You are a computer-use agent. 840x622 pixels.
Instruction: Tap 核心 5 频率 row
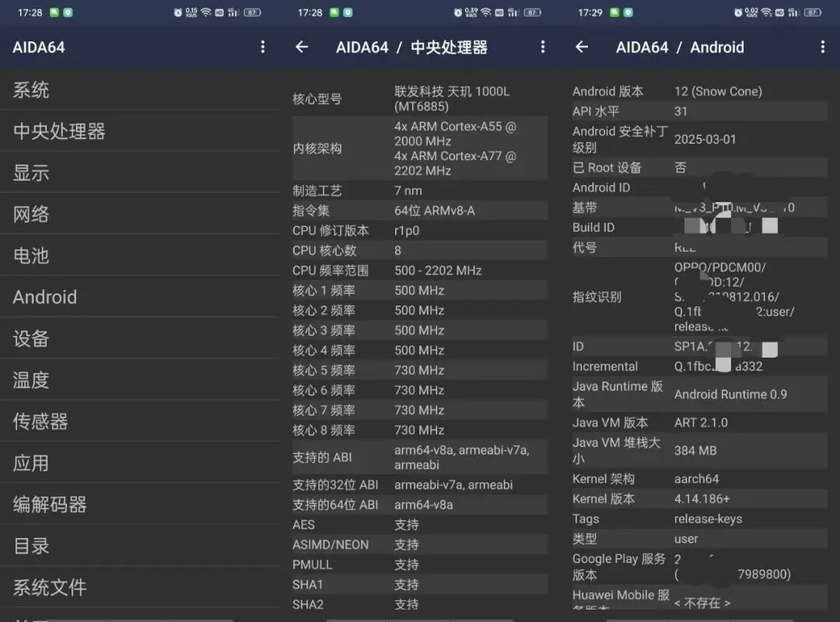pyautogui.click(x=420, y=370)
